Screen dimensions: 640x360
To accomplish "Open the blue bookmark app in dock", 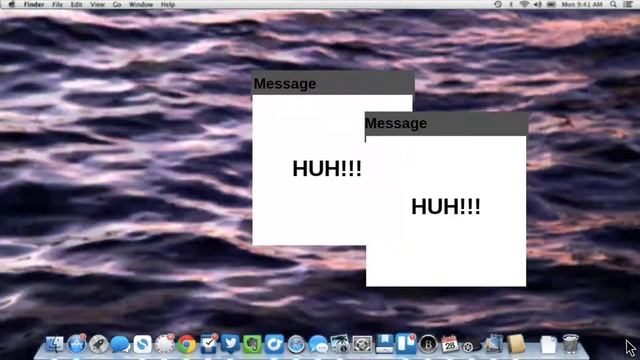I will [384, 344].
